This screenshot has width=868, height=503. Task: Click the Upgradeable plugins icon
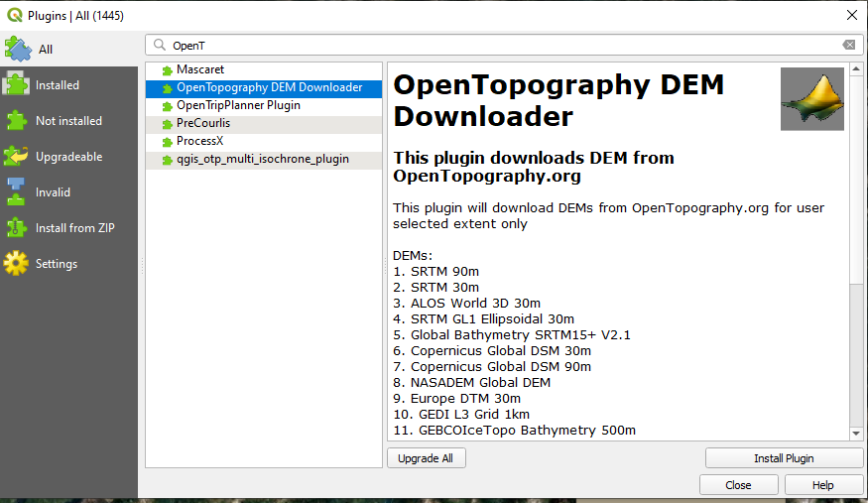click(x=17, y=157)
